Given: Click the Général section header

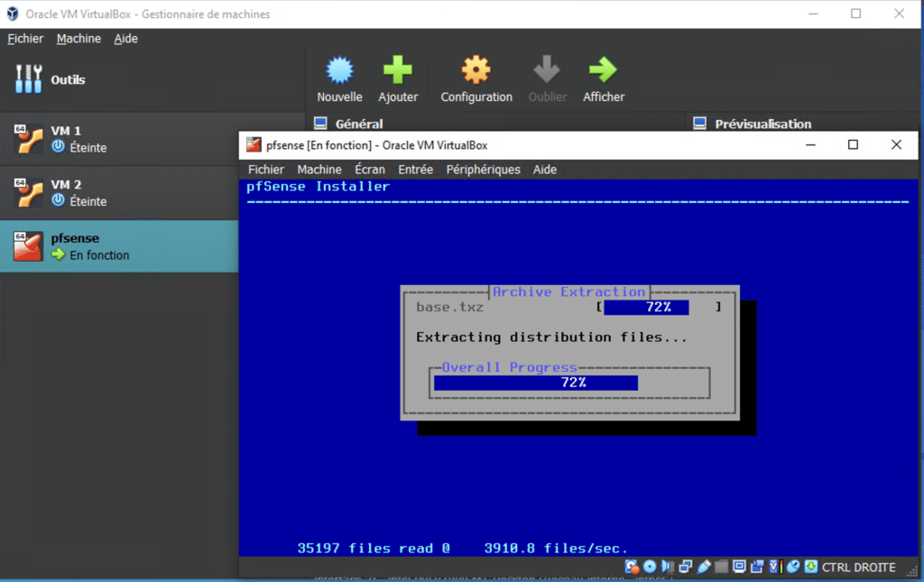Looking at the screenshot, I should (359, 124).
